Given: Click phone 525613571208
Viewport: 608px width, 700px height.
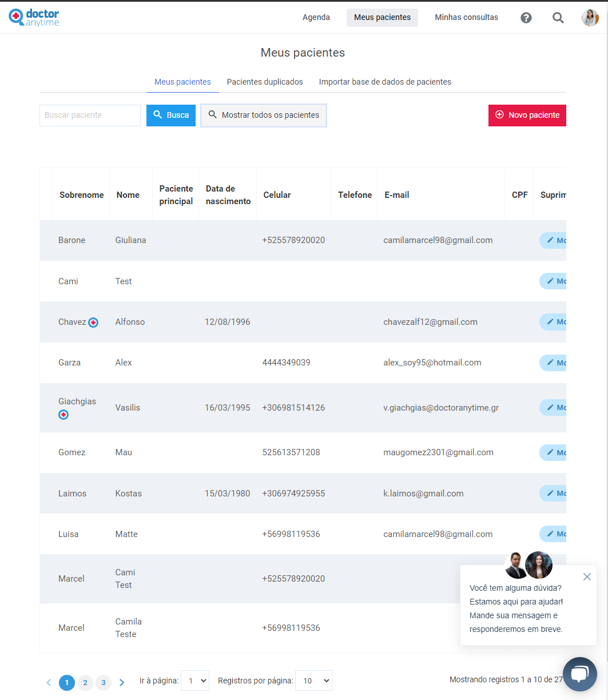Looking at the screenshot, I should click(291, 452).
